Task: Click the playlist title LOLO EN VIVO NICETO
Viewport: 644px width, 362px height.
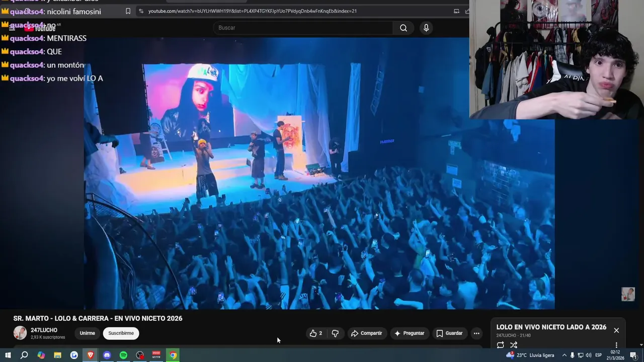Action: pyautogui.click(x=551, y=327)
